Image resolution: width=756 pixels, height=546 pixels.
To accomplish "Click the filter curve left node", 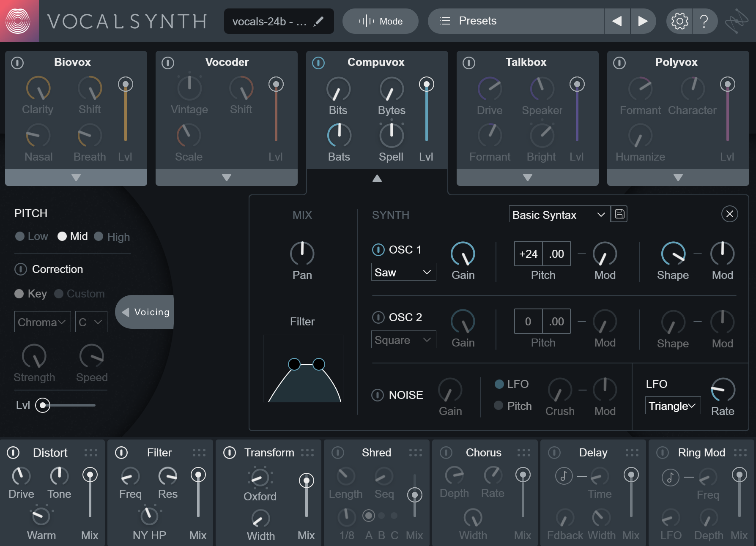I will tap(294, 364).
